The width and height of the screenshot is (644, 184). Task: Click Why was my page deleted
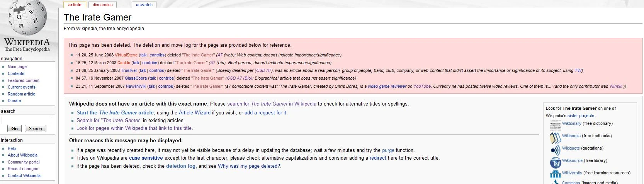pos(249,166)
